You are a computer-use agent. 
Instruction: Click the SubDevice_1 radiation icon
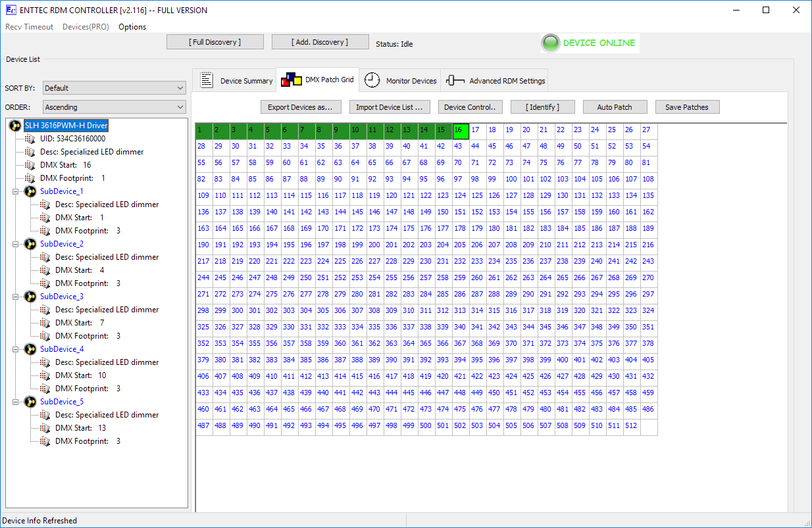point(30,191)
